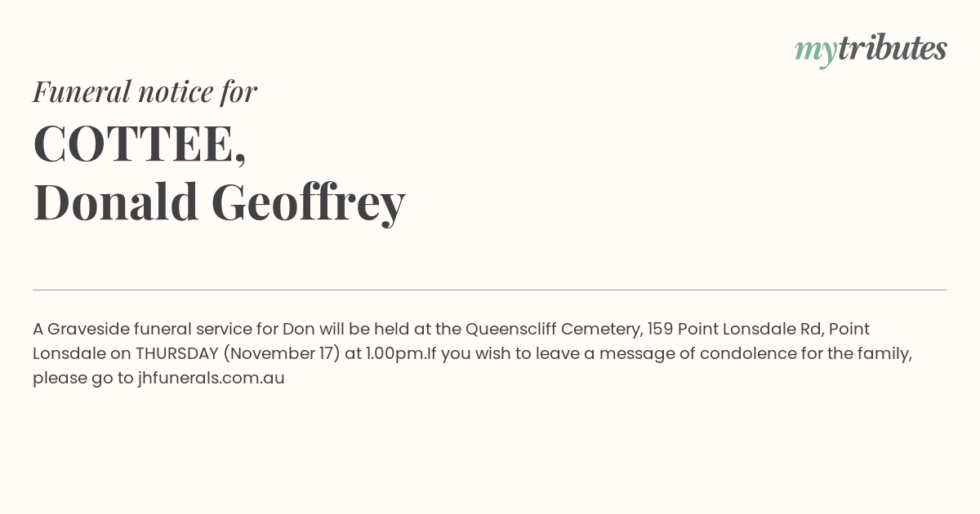Click the horizontal divider line
980x514 pixels.
point(490,290)
